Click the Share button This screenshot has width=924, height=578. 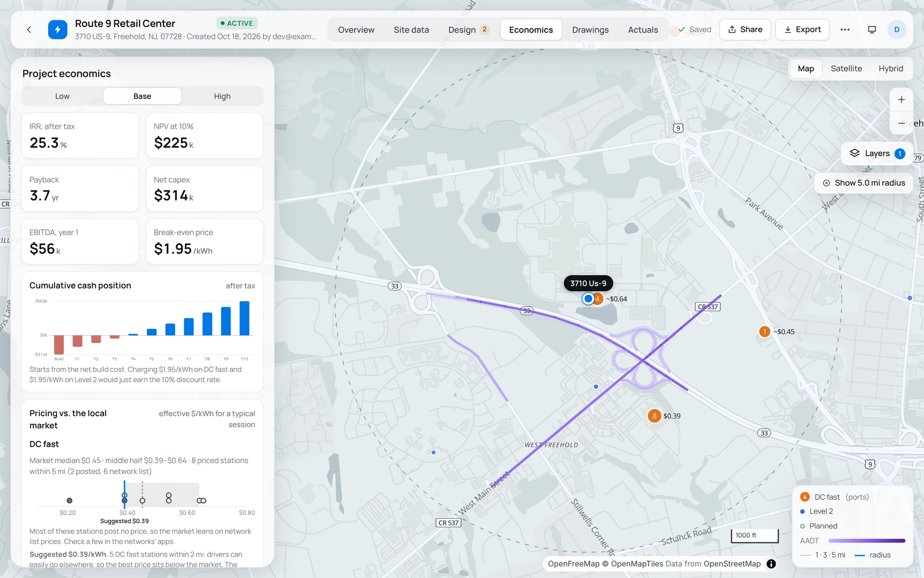[x=745, y=30]
